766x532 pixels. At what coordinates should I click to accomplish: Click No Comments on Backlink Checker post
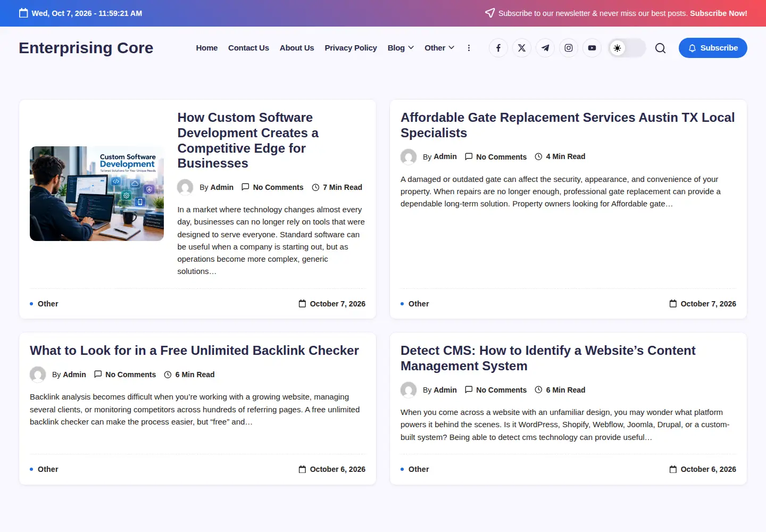point(130,375)
